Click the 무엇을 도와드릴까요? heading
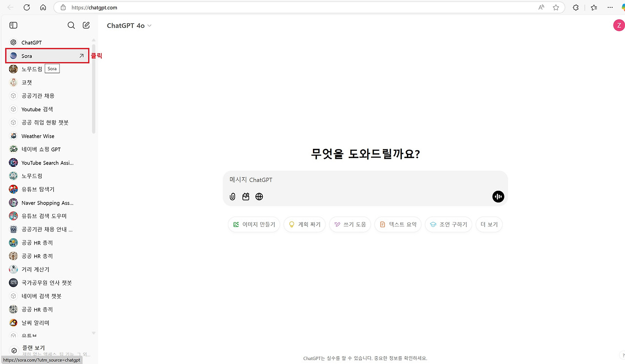This screenshot has height=364, width=625. click(x=365, y=154)
